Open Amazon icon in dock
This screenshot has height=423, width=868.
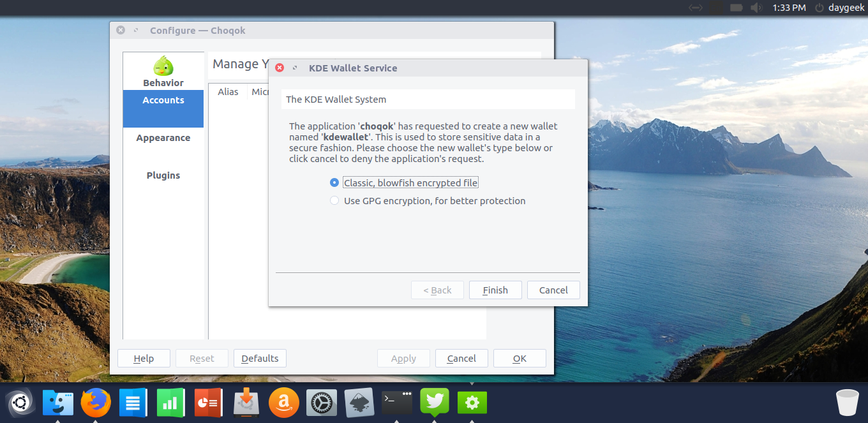point(283,403)
